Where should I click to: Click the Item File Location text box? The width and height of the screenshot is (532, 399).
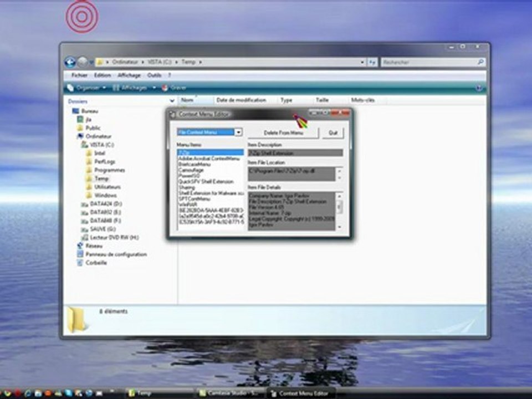pyautogui.click(x=291, y=174)
